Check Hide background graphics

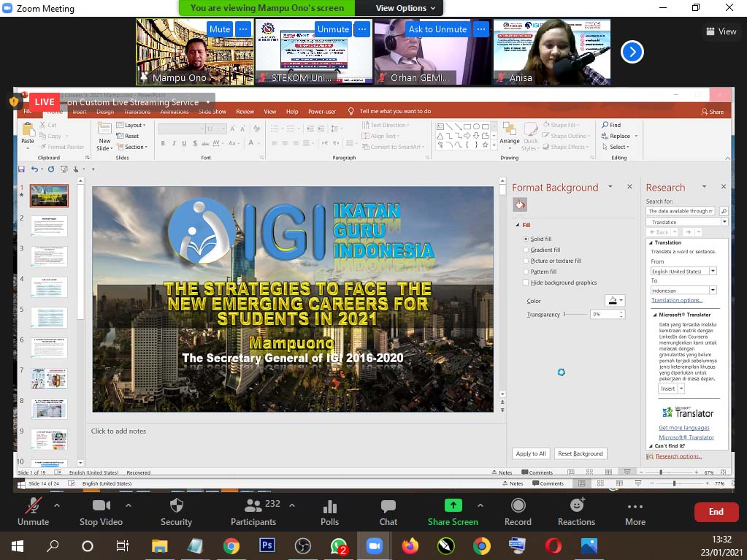(526, 283)
